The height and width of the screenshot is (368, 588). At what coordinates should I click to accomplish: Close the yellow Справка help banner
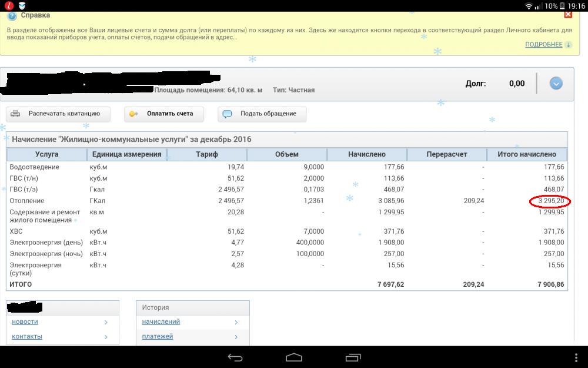[x=568, y=15]
